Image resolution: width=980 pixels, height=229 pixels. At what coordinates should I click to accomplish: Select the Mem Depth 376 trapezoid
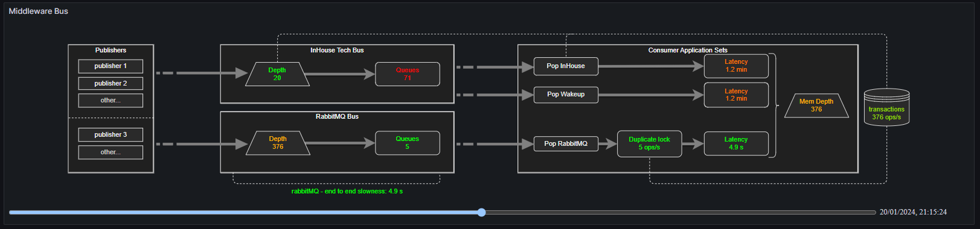point(816,105)
